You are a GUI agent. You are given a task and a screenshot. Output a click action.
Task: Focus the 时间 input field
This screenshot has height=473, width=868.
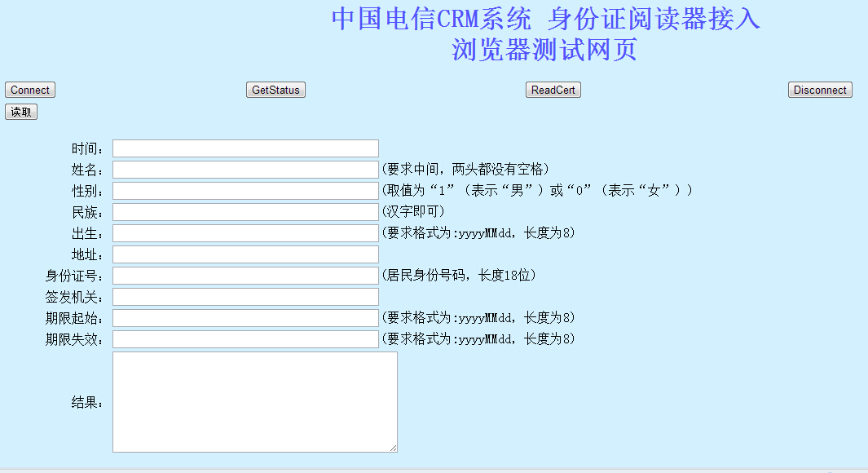coord(246,148)
